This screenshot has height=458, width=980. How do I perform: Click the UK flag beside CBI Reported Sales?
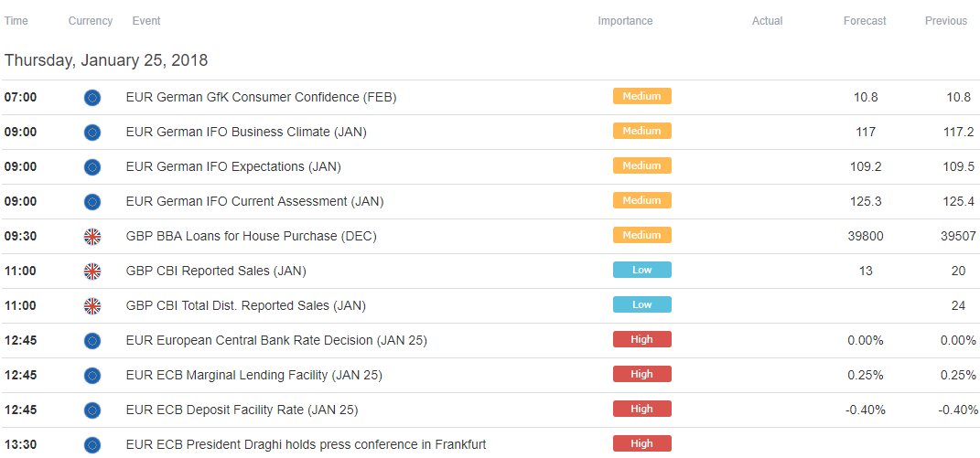[92, 272]
